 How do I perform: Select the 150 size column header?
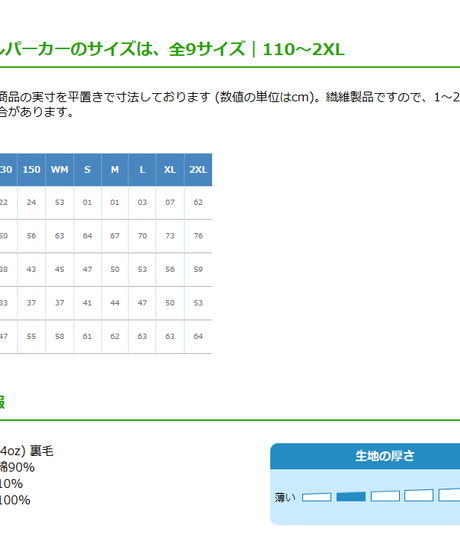tap(31, 170)
